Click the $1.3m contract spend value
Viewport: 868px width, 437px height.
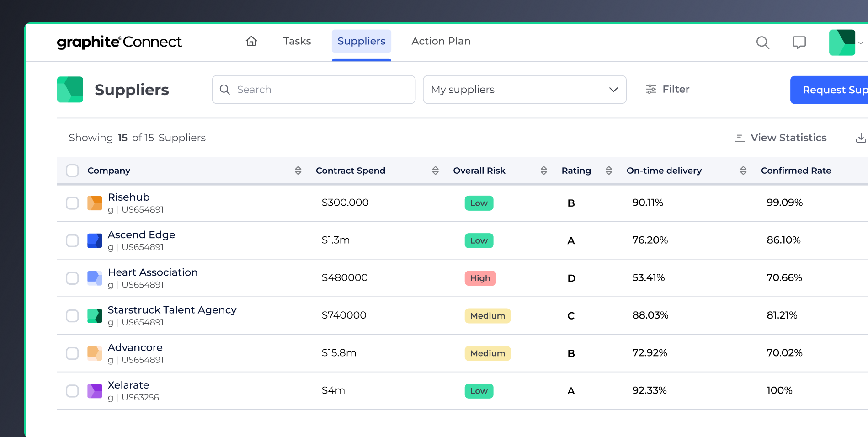(x=335, y=240)
